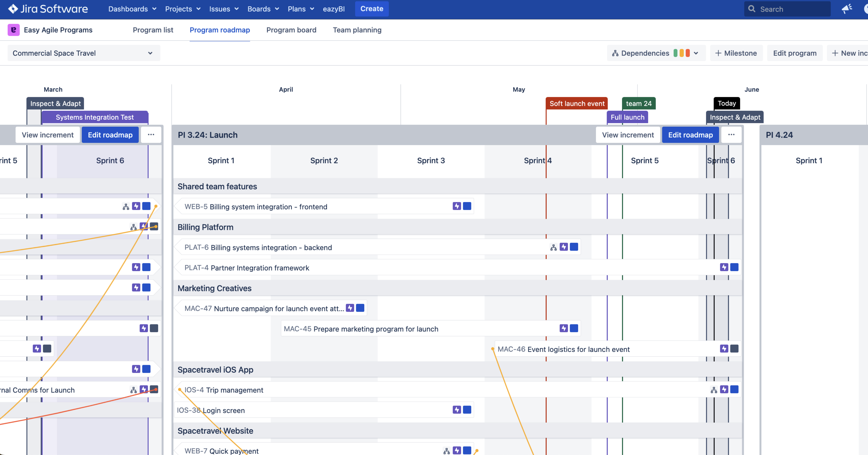The width and height of the screenshot is (868, 455).
Task: Focus the Search input field
Action: point(787,9)
